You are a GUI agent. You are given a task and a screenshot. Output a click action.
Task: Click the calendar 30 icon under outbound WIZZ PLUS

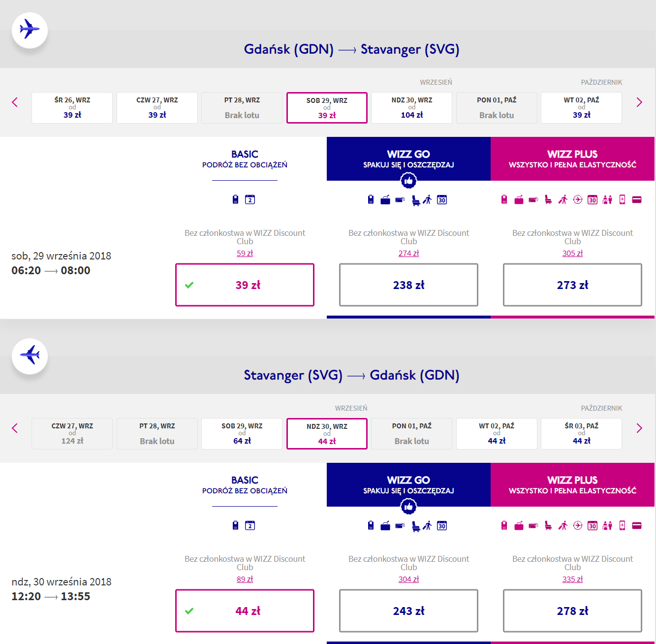593,199
